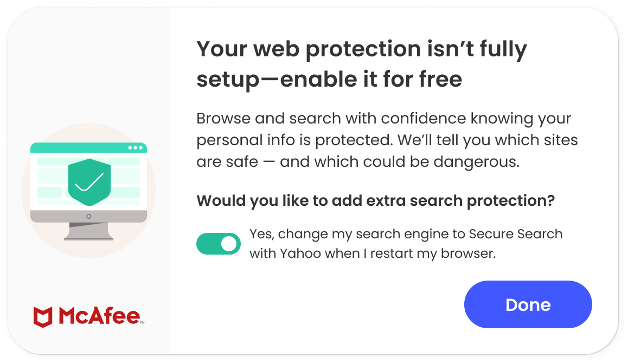Screen dimensions: 628x364
Task: Click the 'Would you like to add extra search protection?' question
Action: click(x=375, y=200)
